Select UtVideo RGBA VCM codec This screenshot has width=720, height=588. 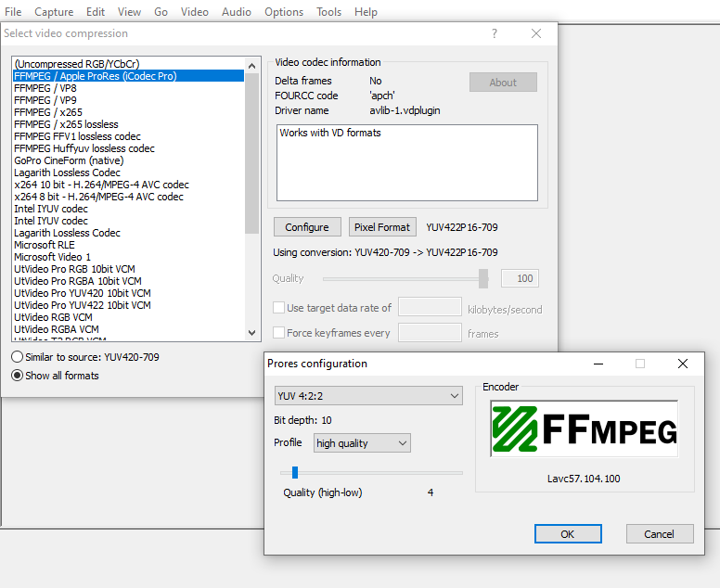coord(129,329)
